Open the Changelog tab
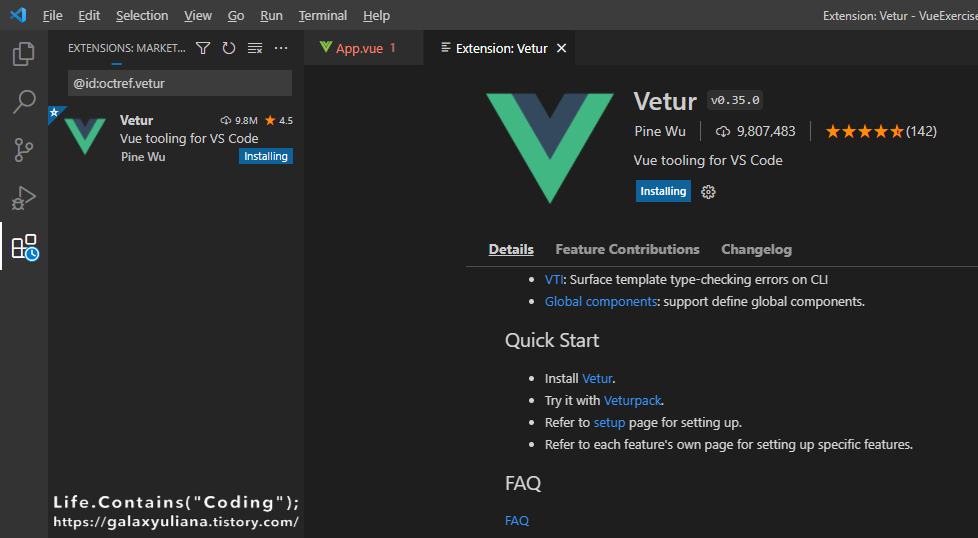Viewport: 978px width, 538px height. (757, 249)
